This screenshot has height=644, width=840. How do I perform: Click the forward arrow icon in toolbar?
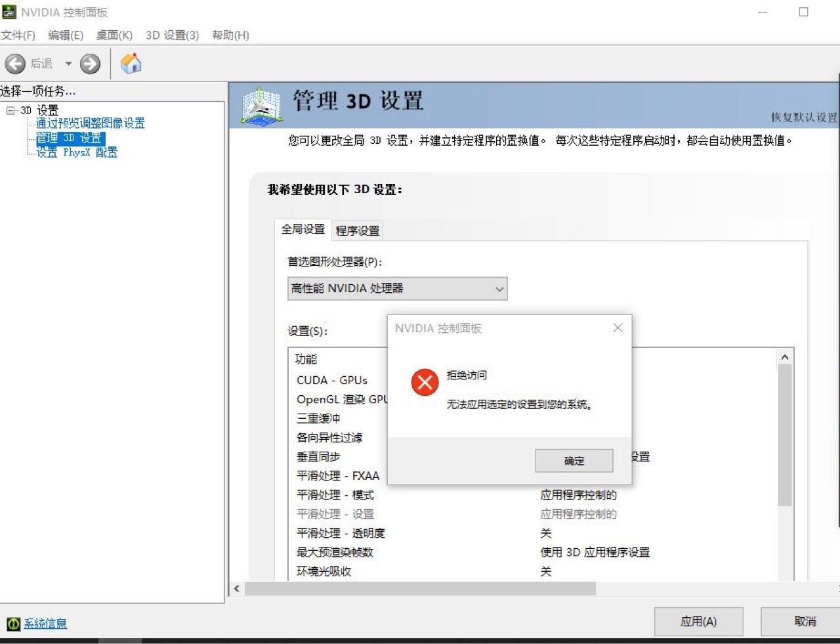pyautogui.click(x=90, y=64)
